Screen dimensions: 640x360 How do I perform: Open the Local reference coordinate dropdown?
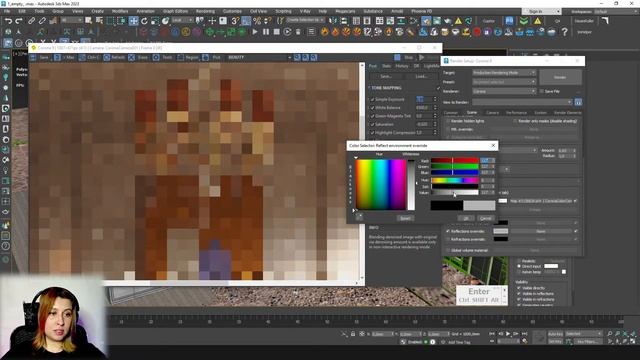click(182, 20)
